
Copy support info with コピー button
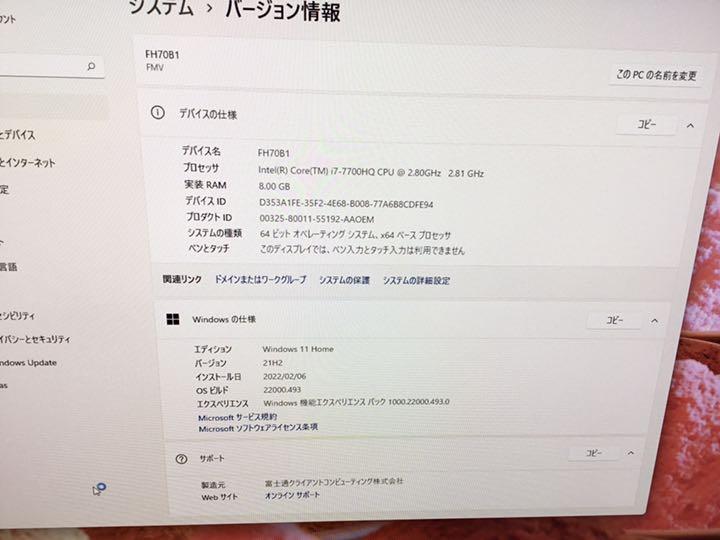point(593,453)
